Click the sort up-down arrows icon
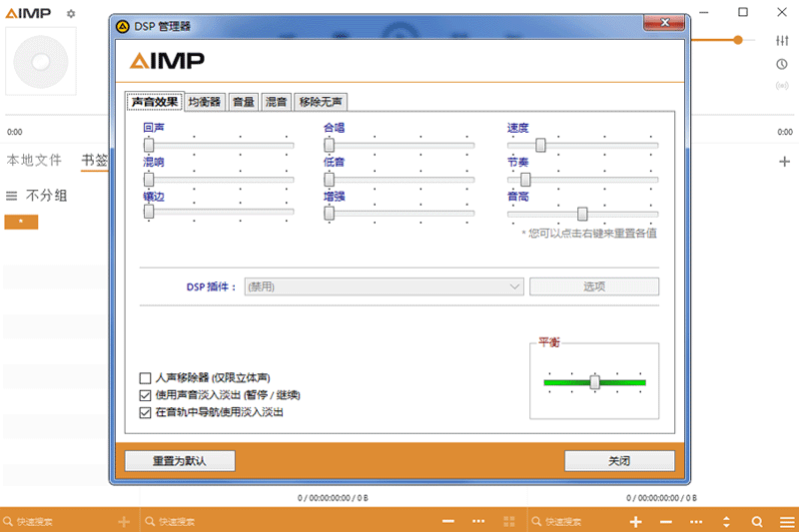This screenshot has width=799, height=532. click(x=726, y=522)
